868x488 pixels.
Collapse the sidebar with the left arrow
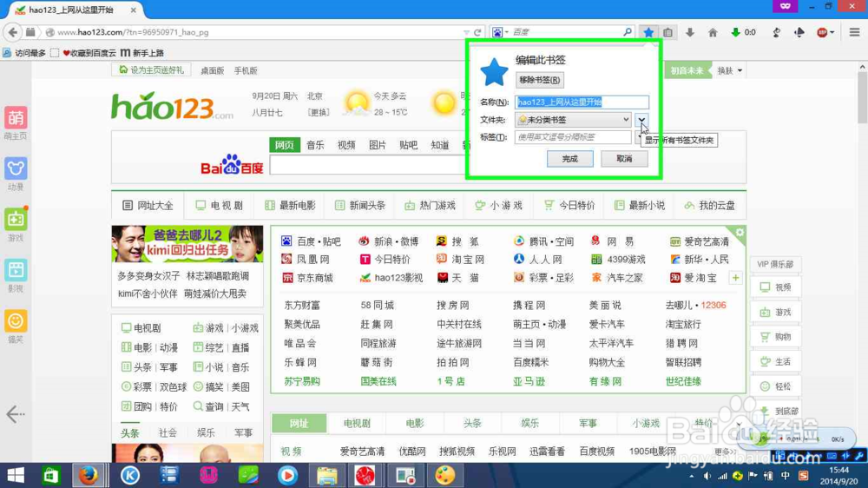coord(15,414)
